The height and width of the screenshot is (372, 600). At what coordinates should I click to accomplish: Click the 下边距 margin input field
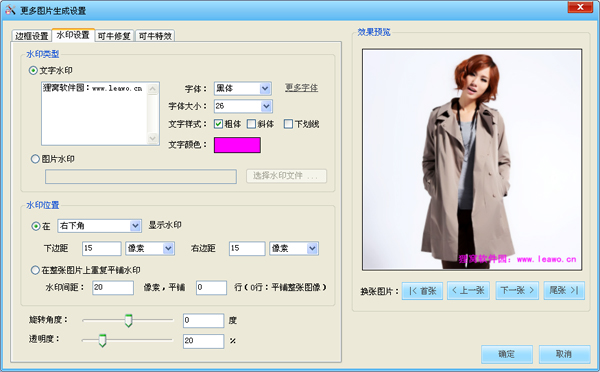(x=101, y=248)
